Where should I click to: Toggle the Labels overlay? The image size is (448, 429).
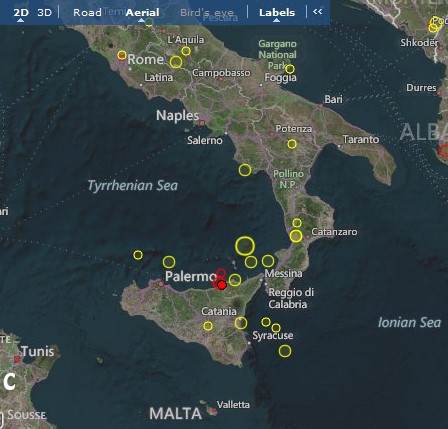[277, 13]
